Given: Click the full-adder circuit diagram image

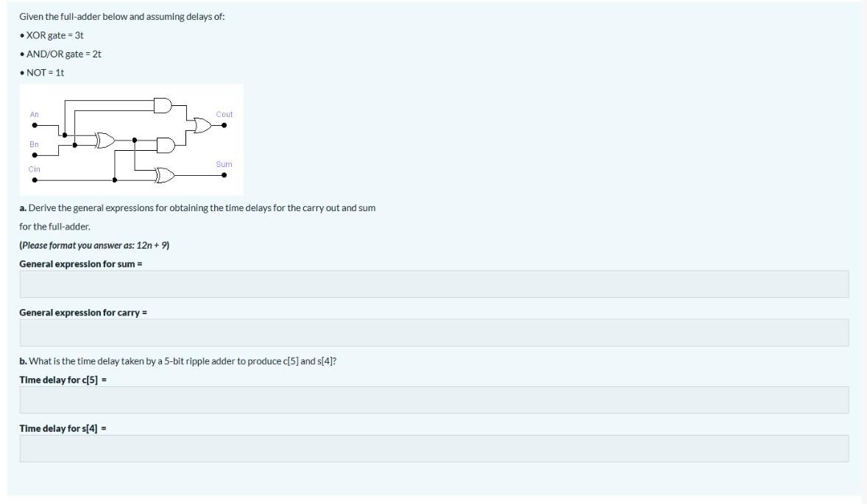Looking at the screenshot, I should pyautogui.click(x=132, y=137).
